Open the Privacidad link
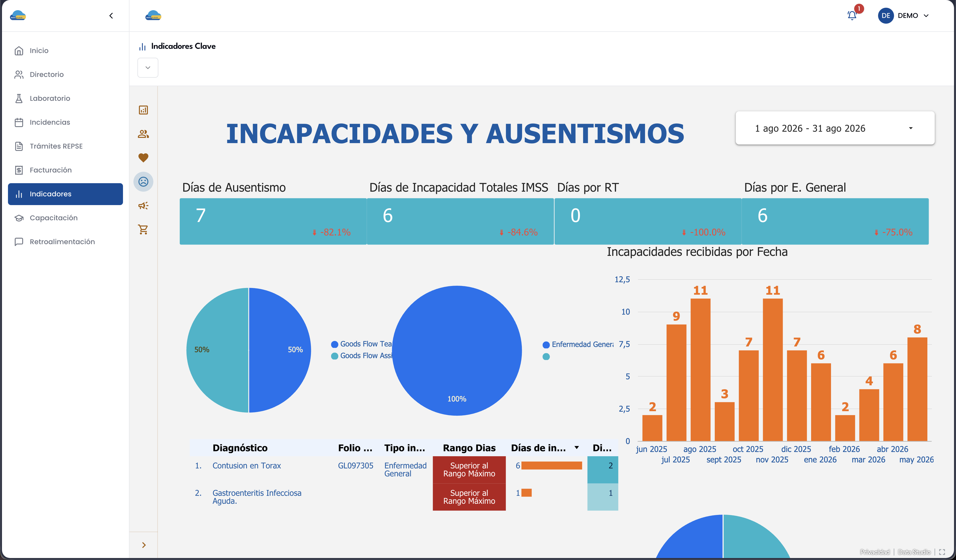The height and width of the screenshot is (560, 956). [x=874, y=552]
